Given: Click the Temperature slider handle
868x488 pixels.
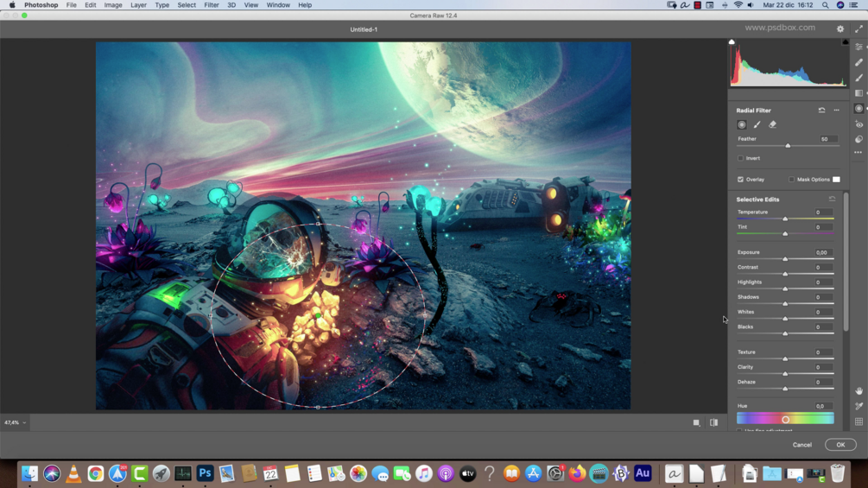Looking at the screenshot, I should pos(785,219).
